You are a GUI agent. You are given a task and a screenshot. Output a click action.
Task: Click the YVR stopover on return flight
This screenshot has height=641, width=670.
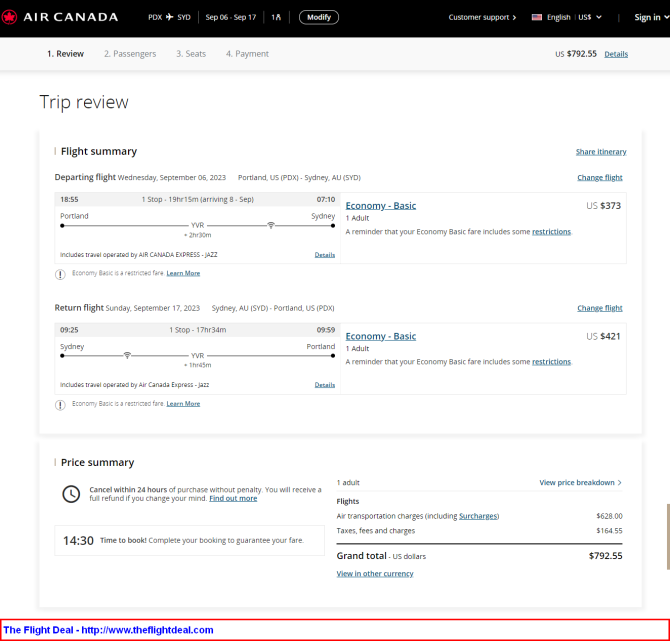tap(197, 356)
